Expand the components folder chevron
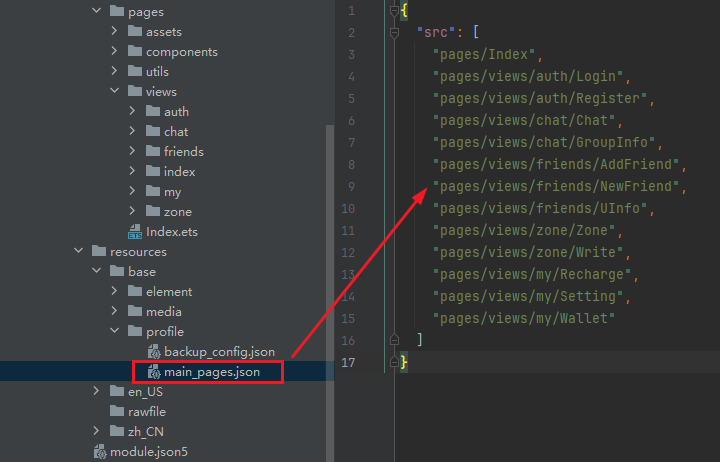The image size is (720, 462). pyautogui.click(x=114, y=51)
